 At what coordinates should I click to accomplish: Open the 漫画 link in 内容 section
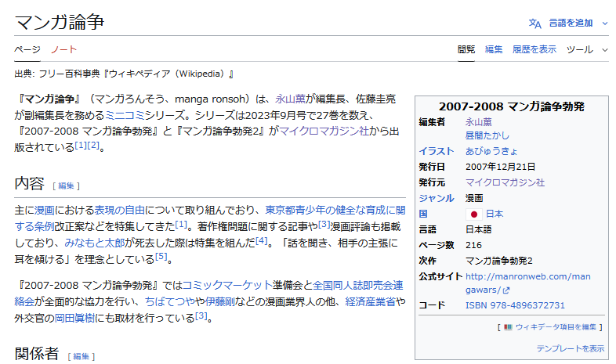click(x=45, y=211)
